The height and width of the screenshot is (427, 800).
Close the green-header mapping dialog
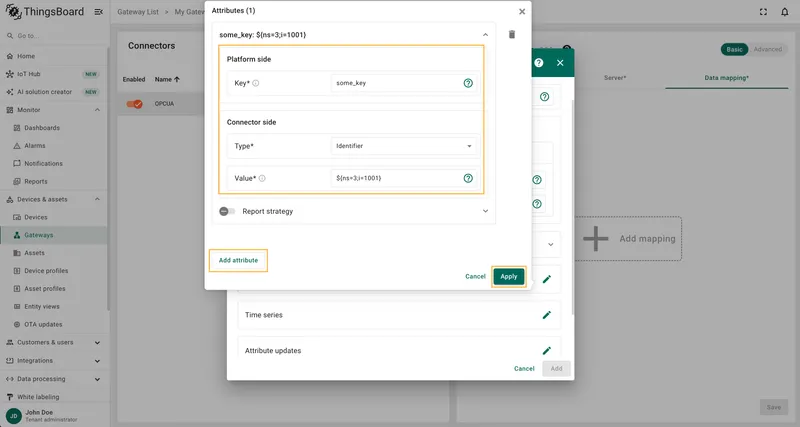pos(560,63)
